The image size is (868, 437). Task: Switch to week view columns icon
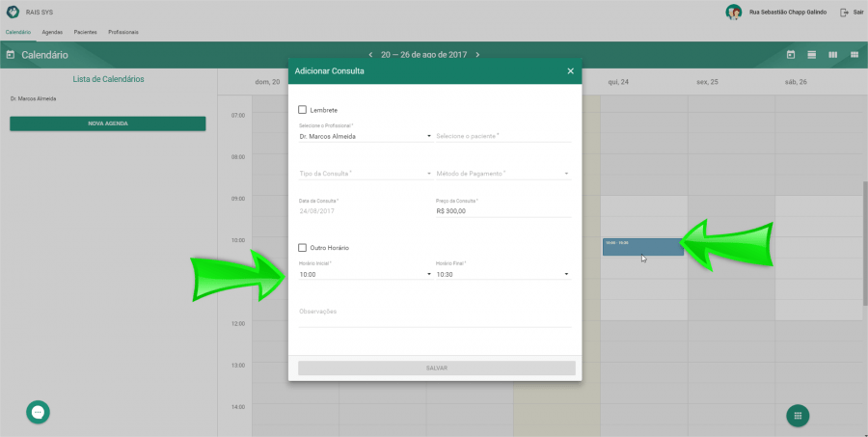tap(832, 54)
